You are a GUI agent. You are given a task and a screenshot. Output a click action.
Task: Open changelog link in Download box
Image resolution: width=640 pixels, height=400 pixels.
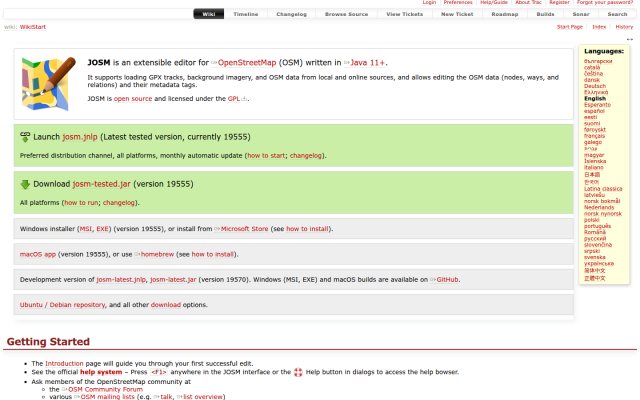[x=119, y=203]
